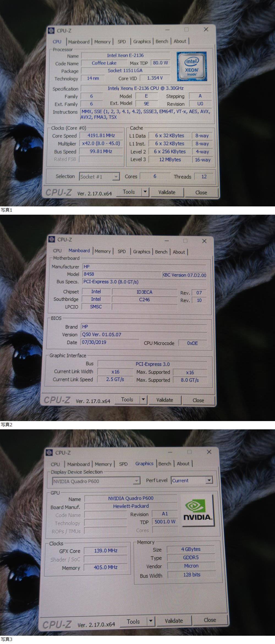
Task: Click the CPU-Z title bar icon in the Xeon processor window
Action: tap(51, 31)
